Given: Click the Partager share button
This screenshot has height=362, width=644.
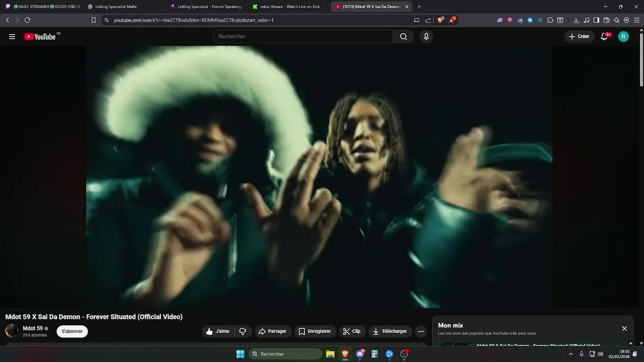Looking at the screenshot, I should point(272,331).
